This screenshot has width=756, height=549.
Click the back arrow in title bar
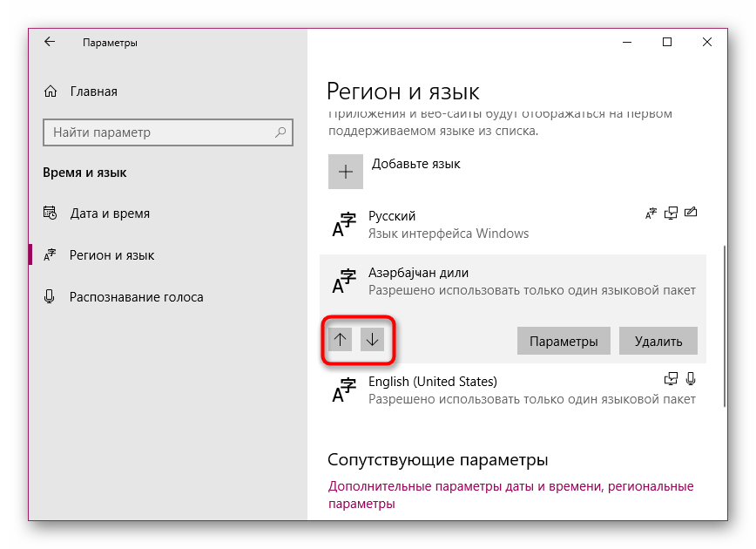[x=50, y=42]
